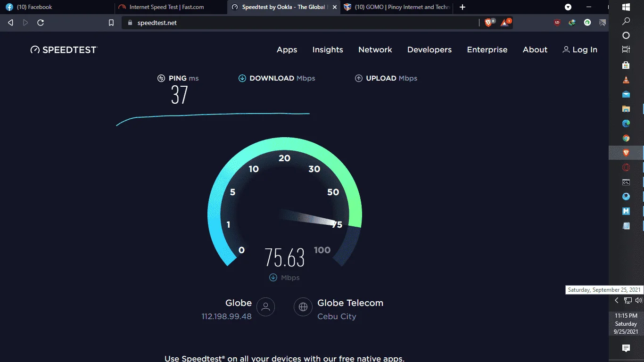Open Command Prompt from the taskbar
Screen dimensions: 644x362
click(626, 182)
